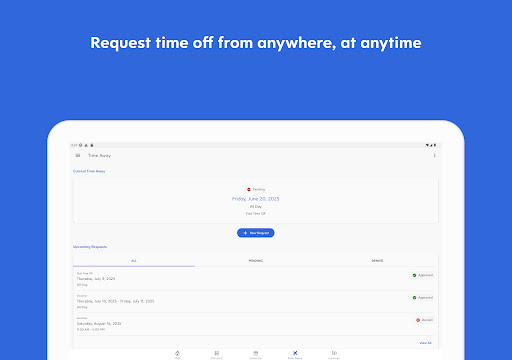This screenshot has width=512, height=360.
Task: Switch to the Pending requests tab
Action: point(256,261)
